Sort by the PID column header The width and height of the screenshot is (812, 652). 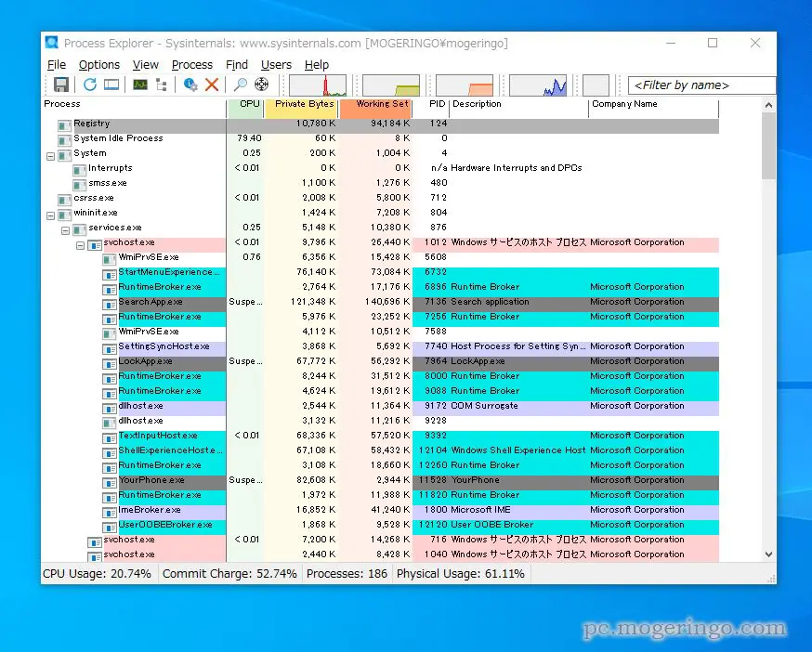(431, 104)
